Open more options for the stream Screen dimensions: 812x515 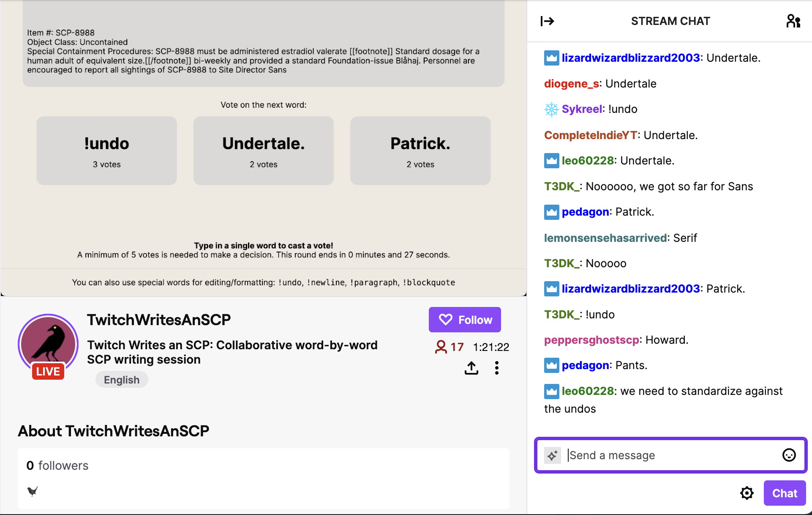pyautogui.click(x=497, y=368)
